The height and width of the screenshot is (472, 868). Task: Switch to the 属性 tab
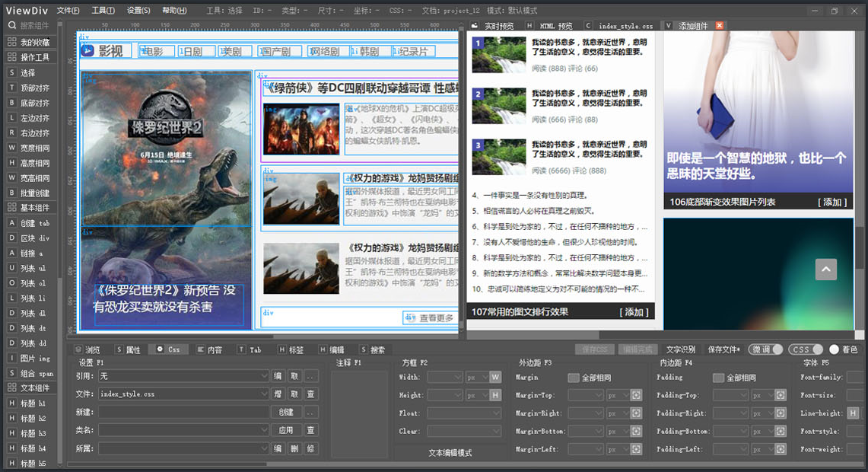[128, 349]
